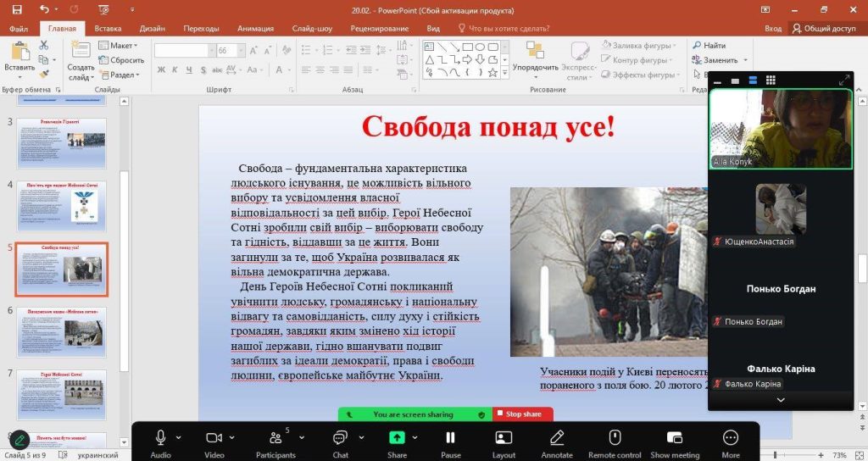
Task: Click Вход sign-in link
Action: (773, 28)
